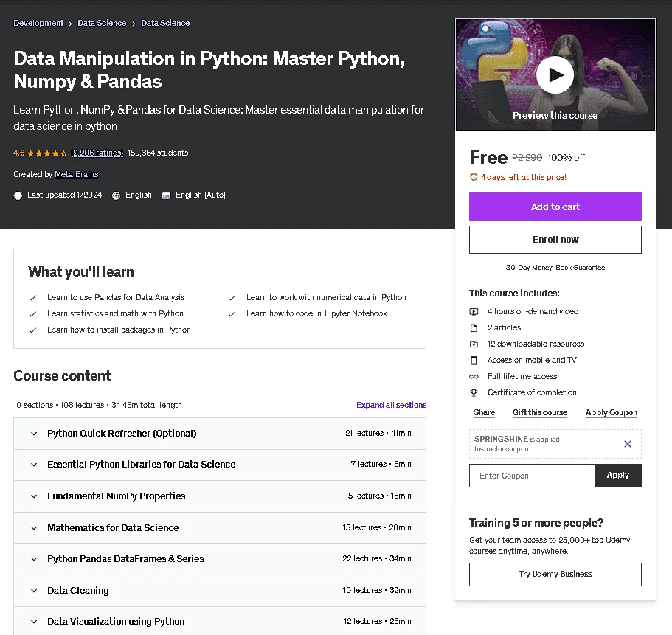Remove the SPRINGSHINE coupon with X icon
The width and height of the screenshot is (672, 635).
(x=628, y=444)
